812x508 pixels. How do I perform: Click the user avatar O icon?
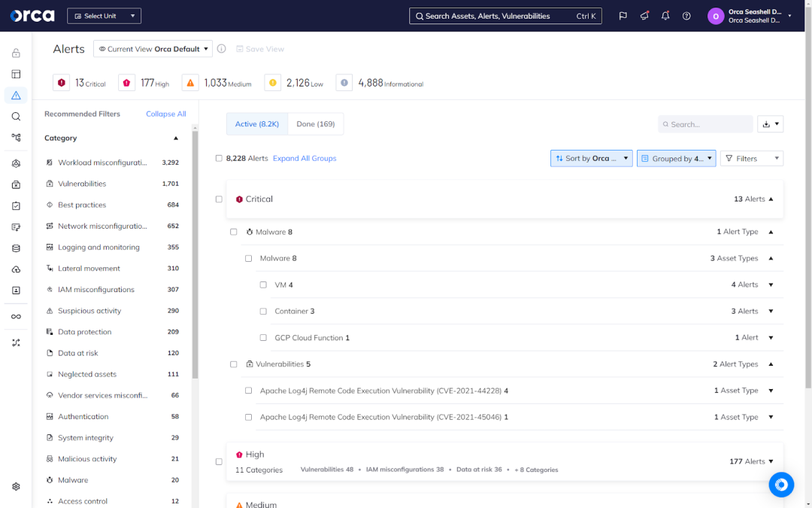coord(716,16)
